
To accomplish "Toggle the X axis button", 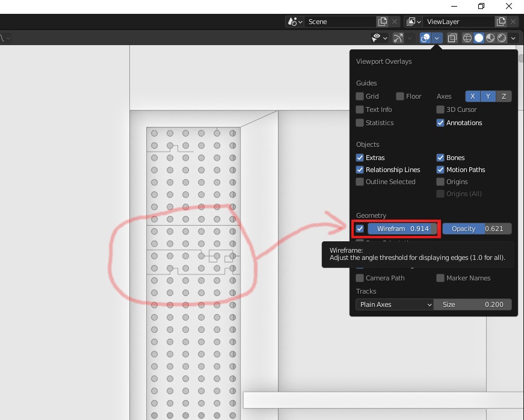I will [472, 96].
